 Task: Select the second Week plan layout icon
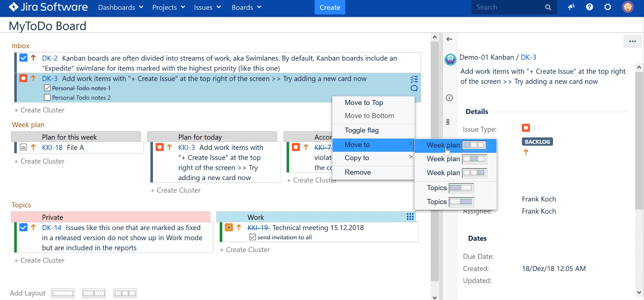474,159
